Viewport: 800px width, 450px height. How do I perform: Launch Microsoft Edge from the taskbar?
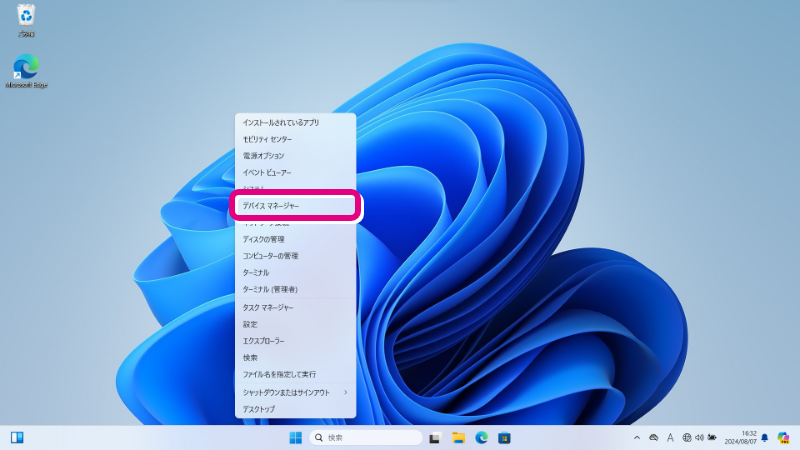pos(482,438)
